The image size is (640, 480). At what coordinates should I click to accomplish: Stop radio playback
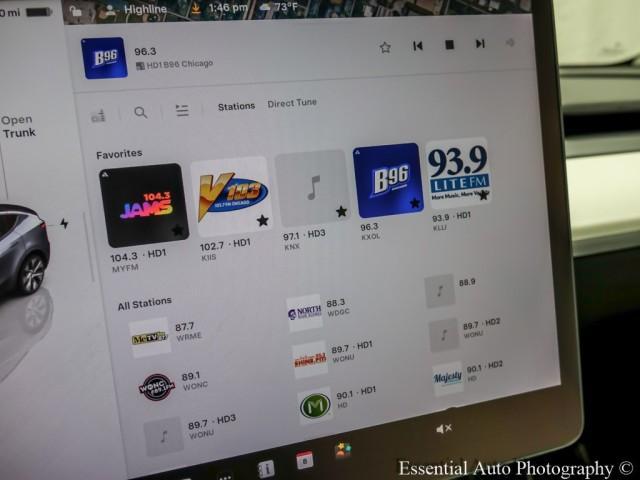point(449,45)
